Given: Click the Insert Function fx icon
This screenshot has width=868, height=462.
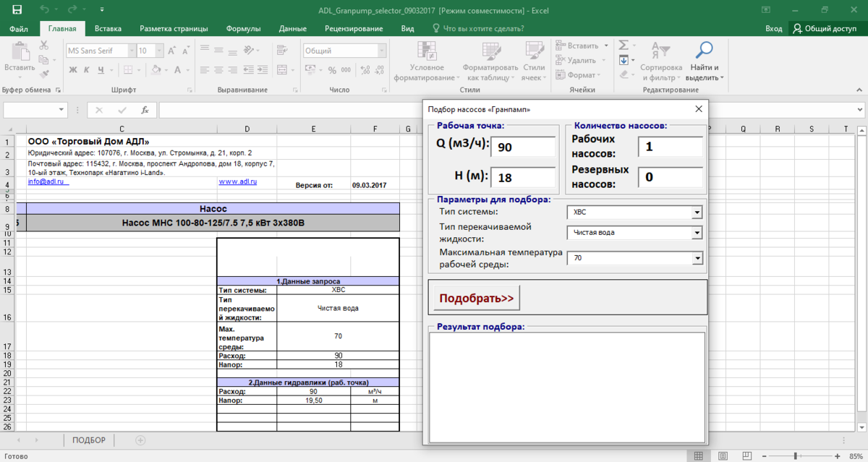Looking at the screenshot, I should (145, 110).
